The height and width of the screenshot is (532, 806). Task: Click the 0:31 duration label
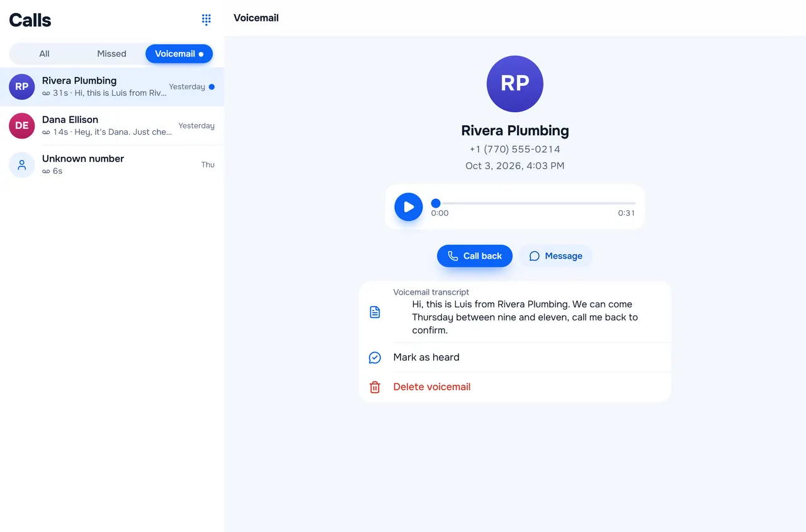point(627,213)
